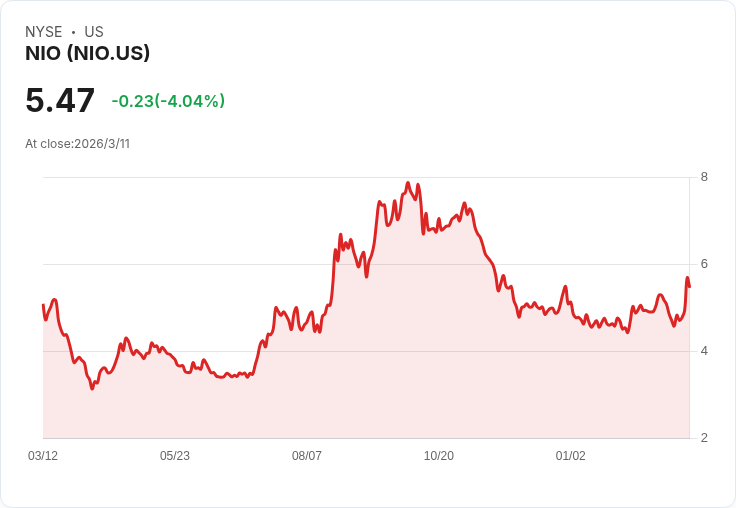Viewport: 736px width, 508px height.
Task: Click the 4 label on the price axis
Action: tap(704, 351)
